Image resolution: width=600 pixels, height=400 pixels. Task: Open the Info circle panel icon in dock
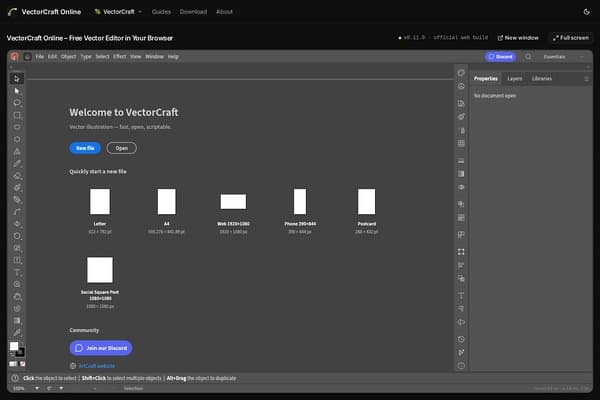(461, 366)
